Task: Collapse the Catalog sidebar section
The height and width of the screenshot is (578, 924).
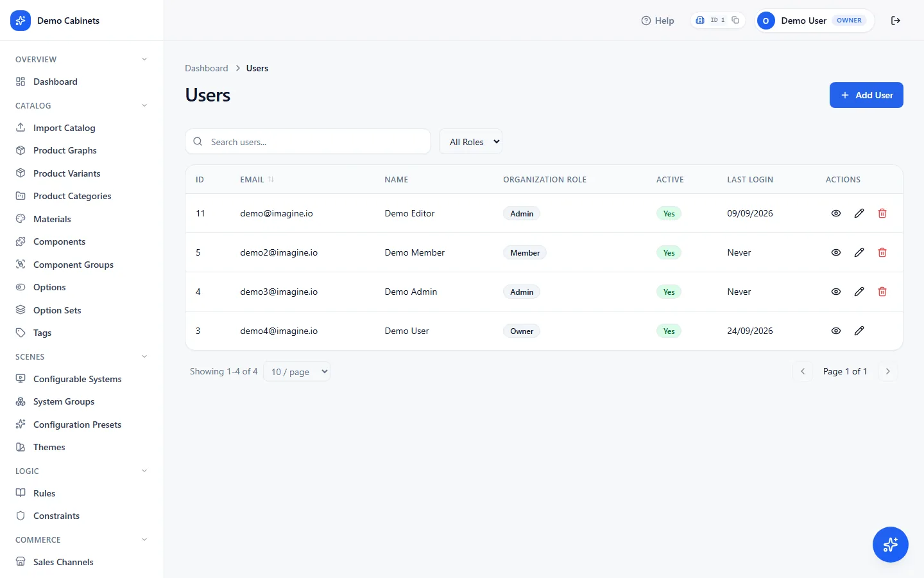Action: pyautogui.click(x=144, y=105)
